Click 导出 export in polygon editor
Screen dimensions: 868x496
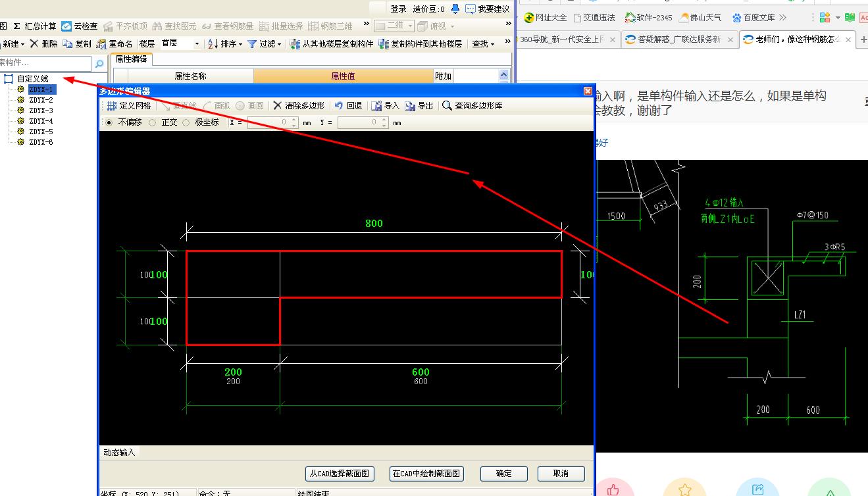419,105
